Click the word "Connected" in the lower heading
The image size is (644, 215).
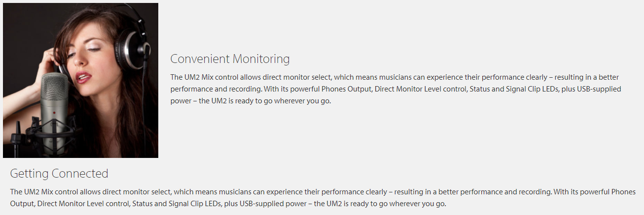coord(80,174)
